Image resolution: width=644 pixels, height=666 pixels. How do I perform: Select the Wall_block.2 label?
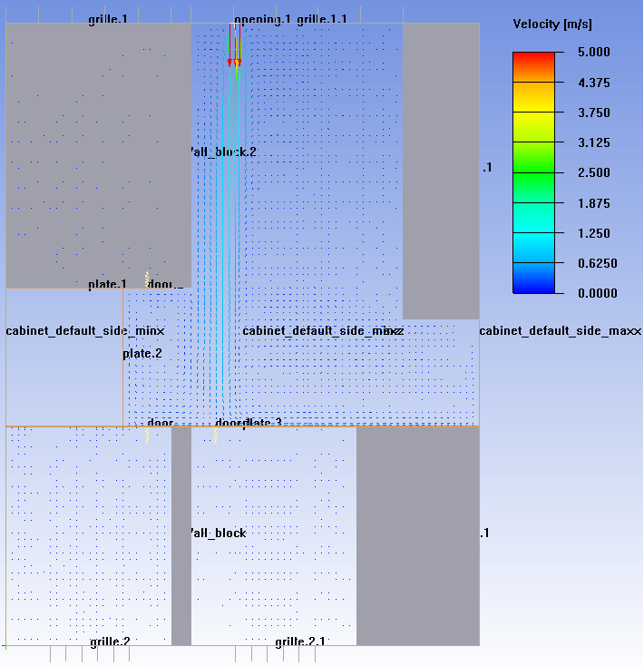click(x=222, y=152)
